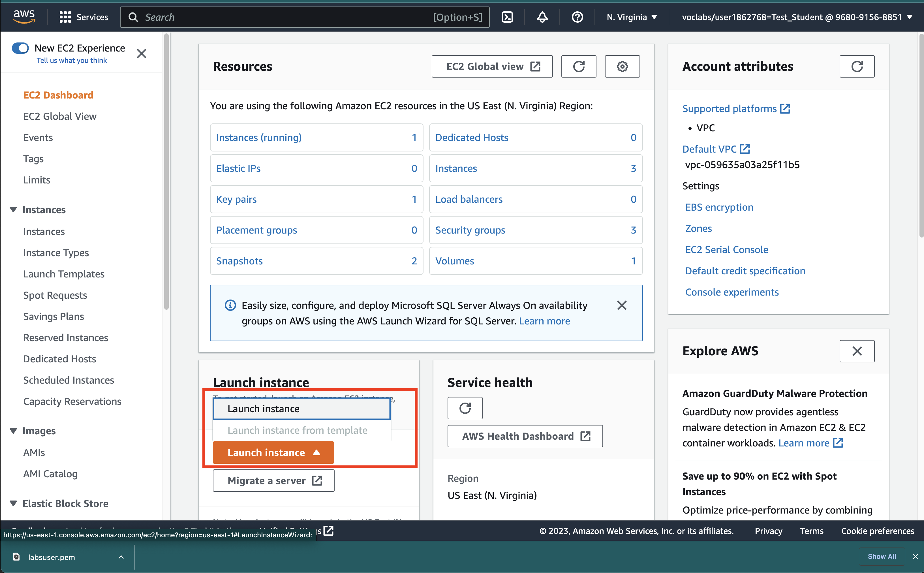Open the help question mark icon
The image size is (924, 573).
(x=577, y=17)
